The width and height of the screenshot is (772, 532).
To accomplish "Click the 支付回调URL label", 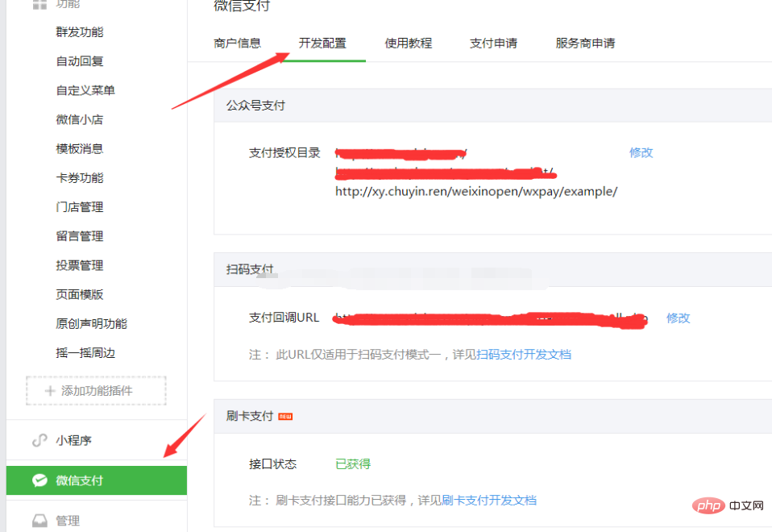I will tap(284, 318).
